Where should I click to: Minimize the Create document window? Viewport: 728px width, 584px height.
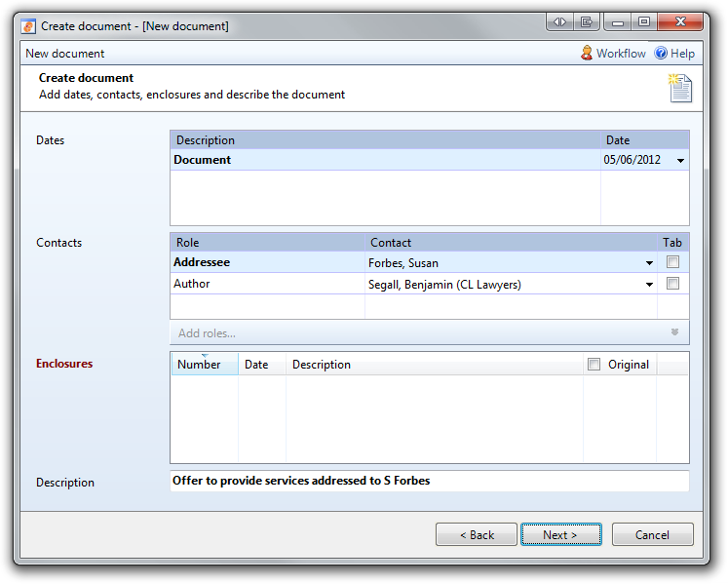[618, 21]
